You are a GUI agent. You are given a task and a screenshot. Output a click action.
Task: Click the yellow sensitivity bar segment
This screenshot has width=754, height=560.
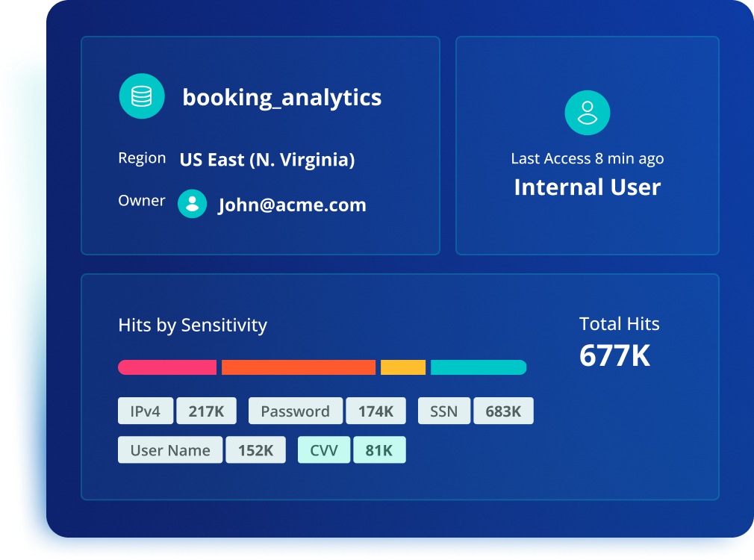(x=403, y=367)
